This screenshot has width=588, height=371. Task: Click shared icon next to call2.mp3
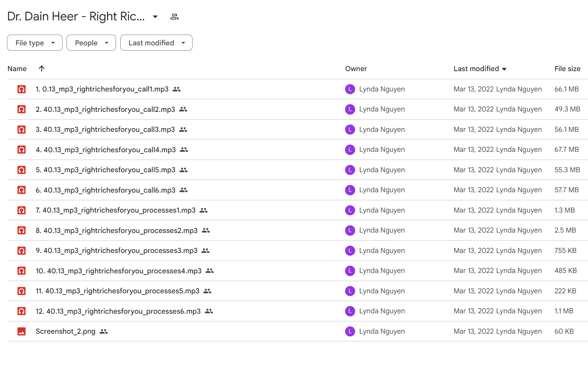[183, 109]
